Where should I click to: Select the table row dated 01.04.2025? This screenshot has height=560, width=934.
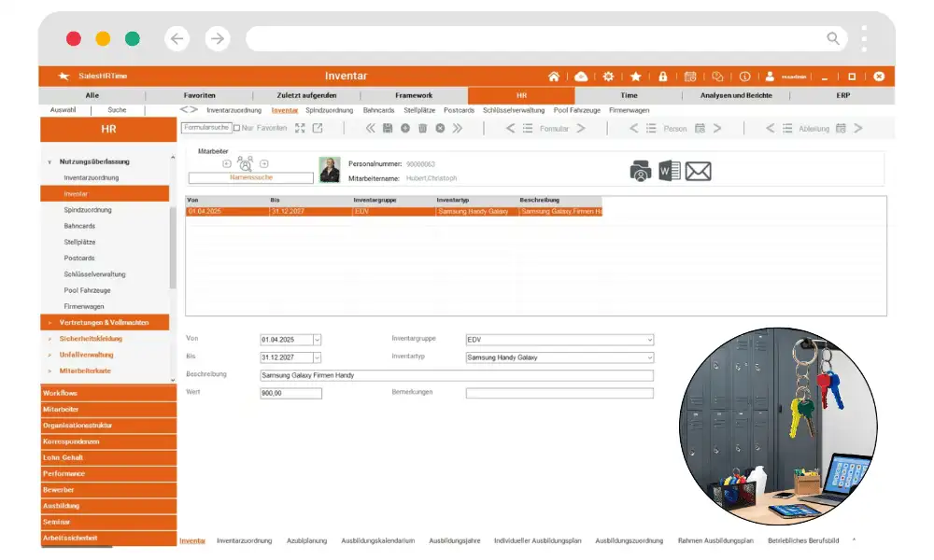394,211
